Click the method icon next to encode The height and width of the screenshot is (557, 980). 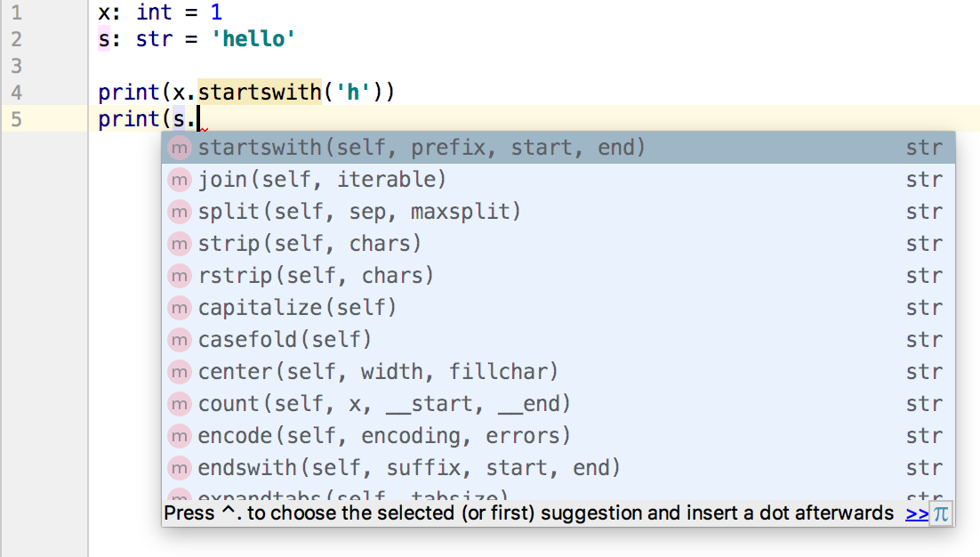pos(181,436)
